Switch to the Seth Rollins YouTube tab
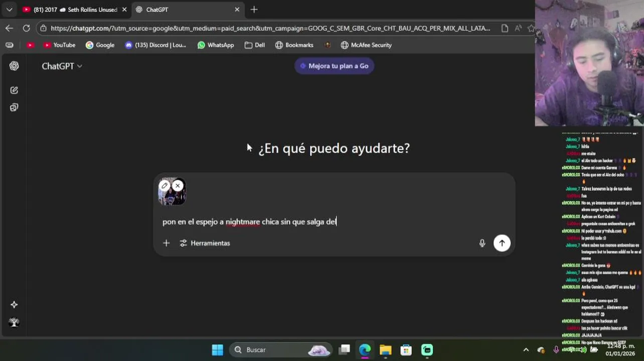 pos(75,10)
